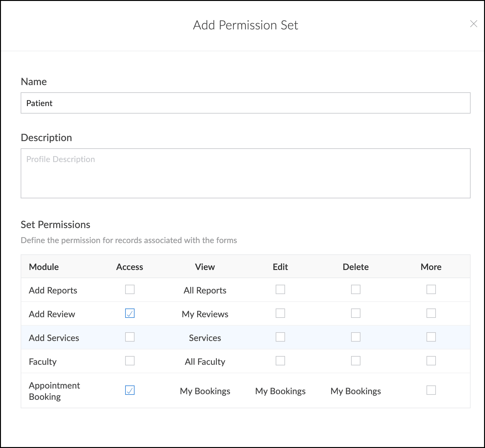Open My Bookings in Delete column

tap(356, 391)
